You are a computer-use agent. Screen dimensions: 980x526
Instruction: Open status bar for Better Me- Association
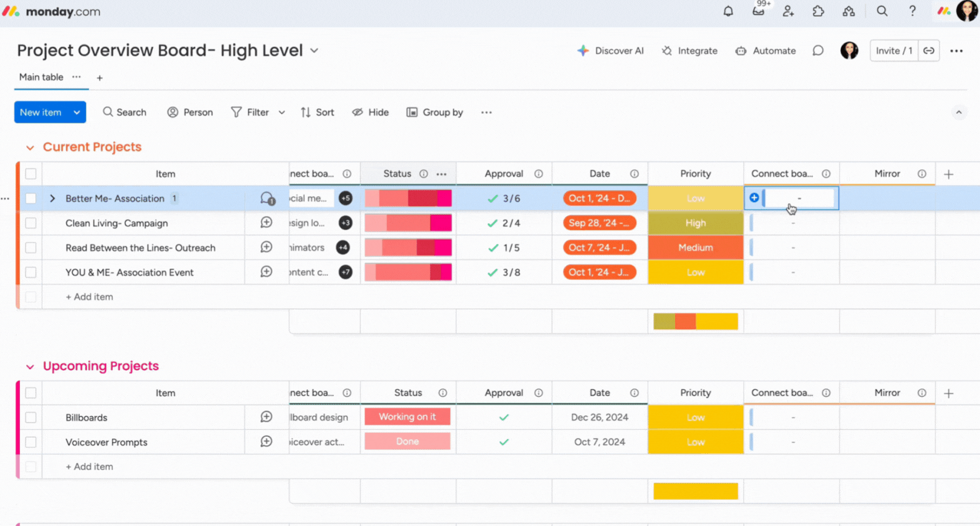click(408, 198)
